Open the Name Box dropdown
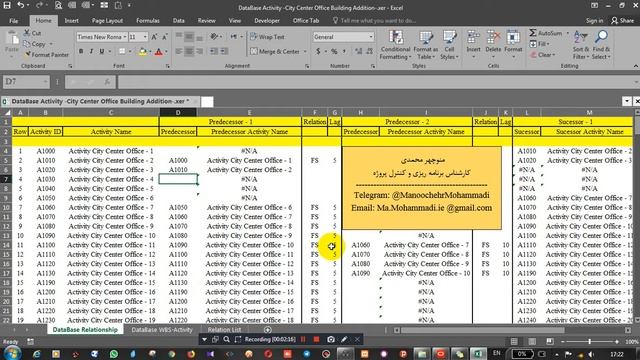The height and width of the screenshot is (360, 640). pyautogui.click(x=45, y=82)
